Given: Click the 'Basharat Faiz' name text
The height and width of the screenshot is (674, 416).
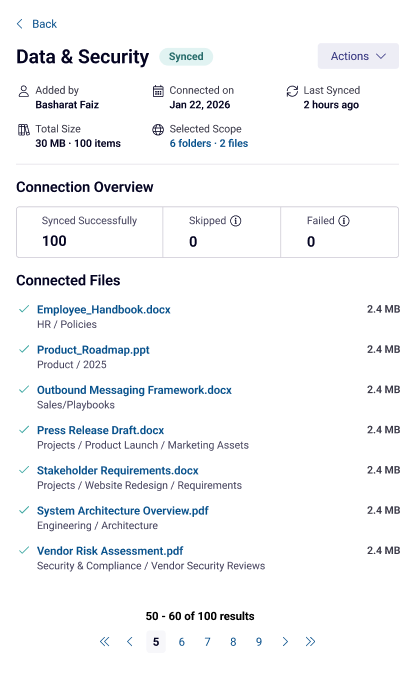Looking at the screenshot, I should click(67, 105).
